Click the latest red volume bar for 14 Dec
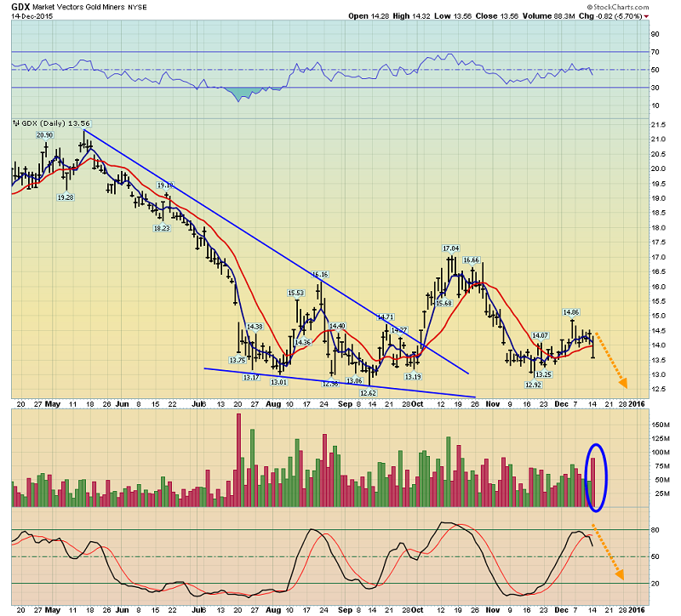 [592, 482]
